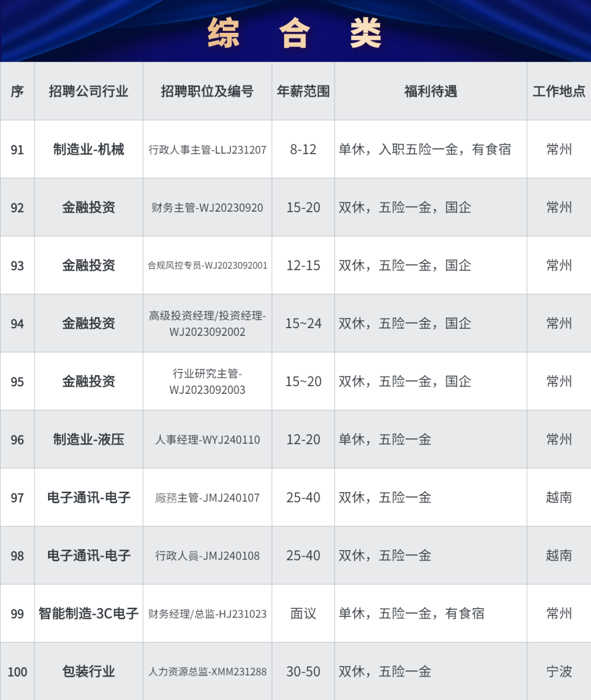Click the 智能制造-3C电子 industry cell
This screenshot has height=700, width=591.
pos(89,613)
